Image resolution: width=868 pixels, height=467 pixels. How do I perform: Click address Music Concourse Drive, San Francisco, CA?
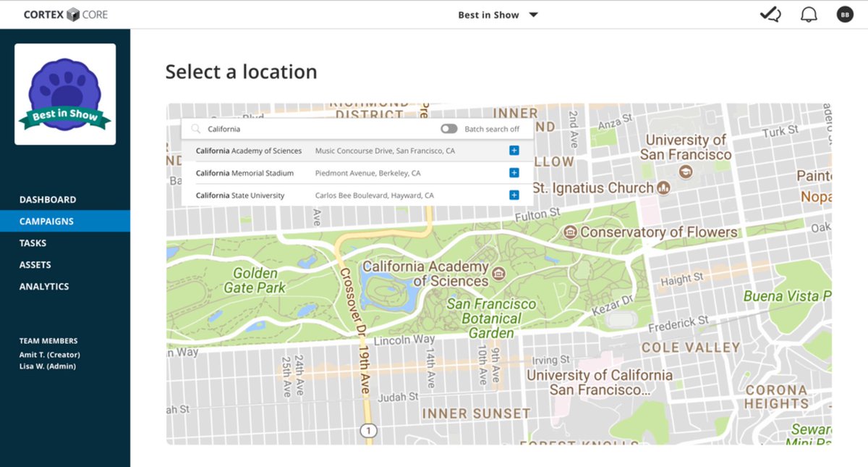(x=385, y=151)
